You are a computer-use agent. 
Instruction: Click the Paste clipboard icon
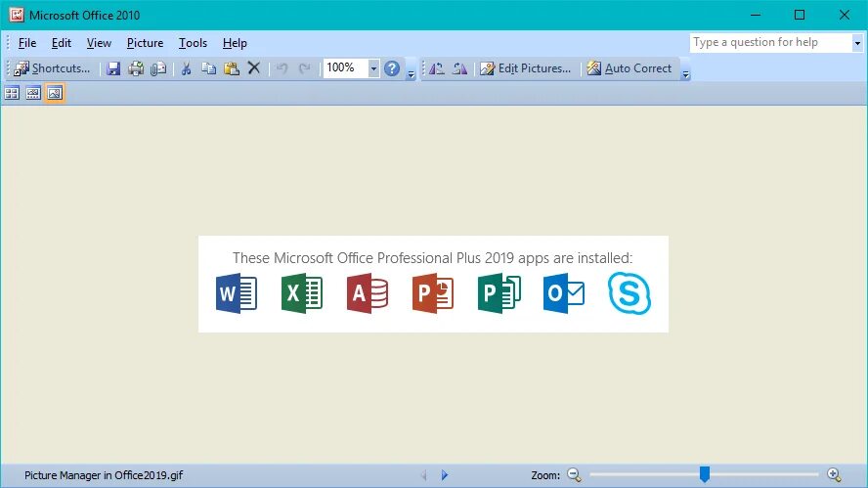click(232, 68)
